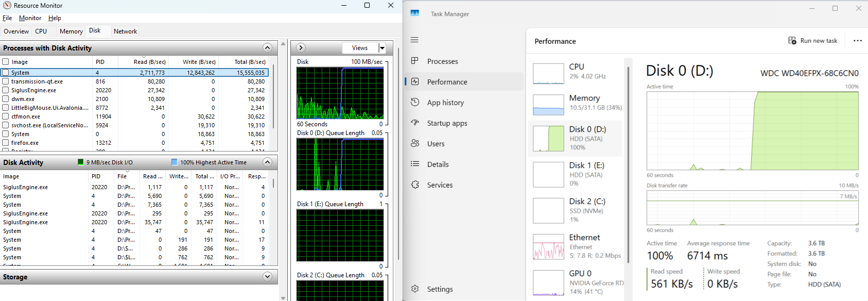Check the transmission-qt.exe process checkbox

(6, 81)
